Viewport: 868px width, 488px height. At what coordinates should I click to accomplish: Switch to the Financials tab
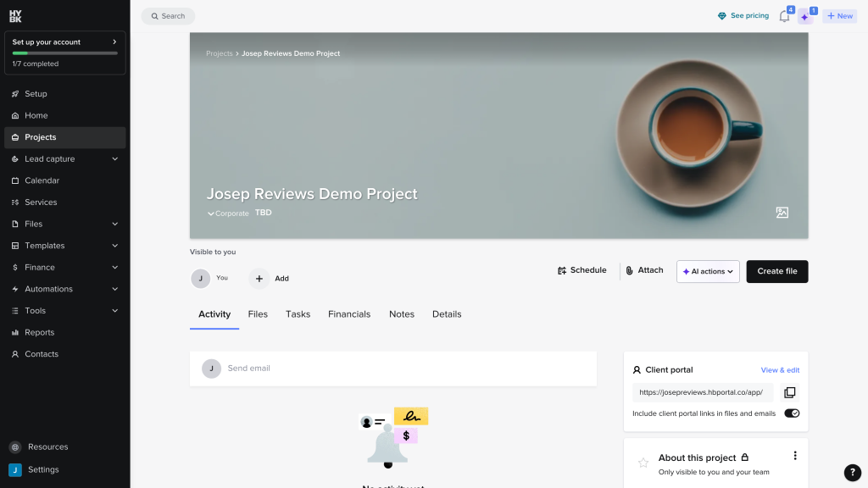coord(348,314)
